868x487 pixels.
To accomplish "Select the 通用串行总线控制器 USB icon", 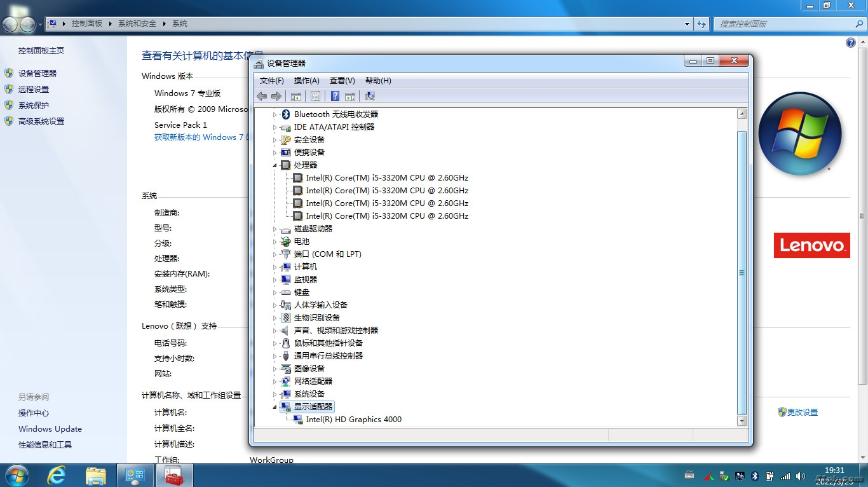I will pyautogui.click(x=286, y=356).
